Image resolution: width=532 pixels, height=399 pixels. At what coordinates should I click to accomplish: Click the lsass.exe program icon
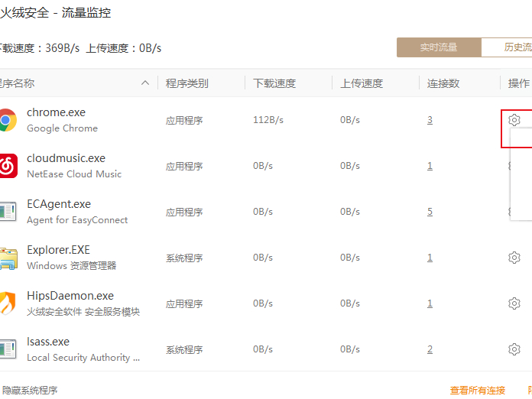(8, 349)
